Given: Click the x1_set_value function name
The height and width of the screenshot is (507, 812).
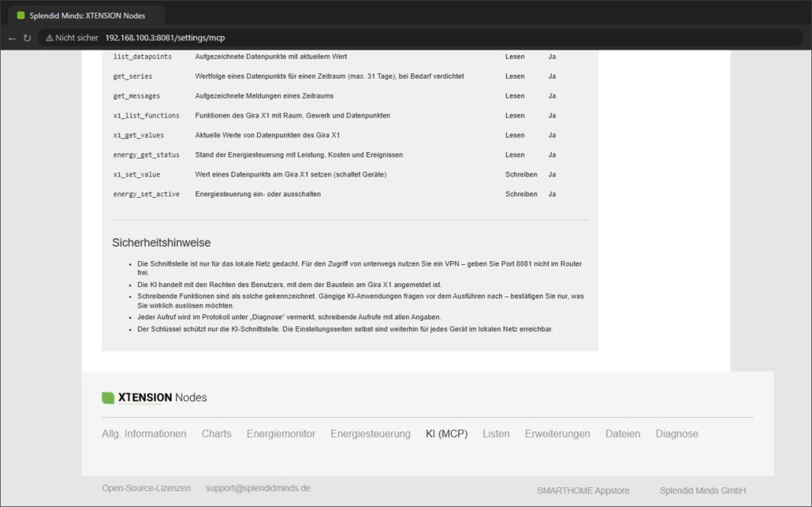Looking at the screenshot, I should tap(136, 175).
